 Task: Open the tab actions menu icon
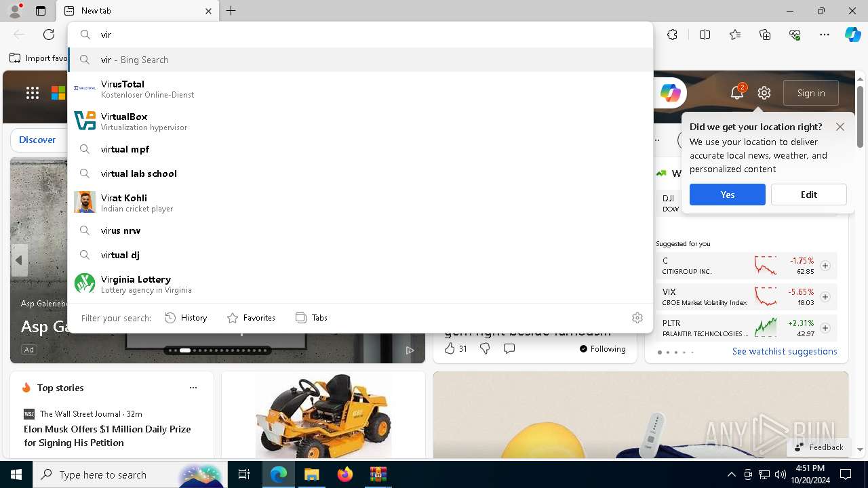41,11
